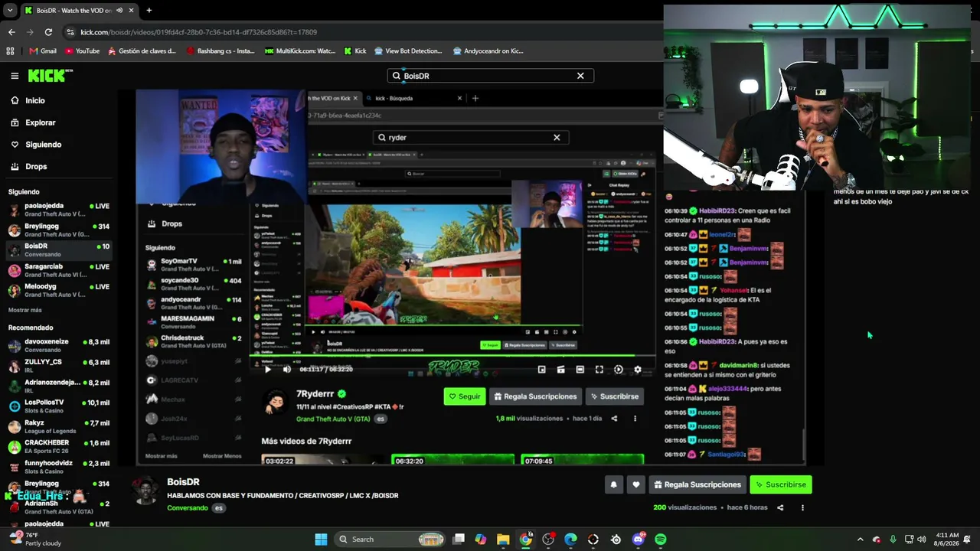
Task: Switch to Google Chrome on the taskbar
Action: pyautogui.click(x=525, y=540)
